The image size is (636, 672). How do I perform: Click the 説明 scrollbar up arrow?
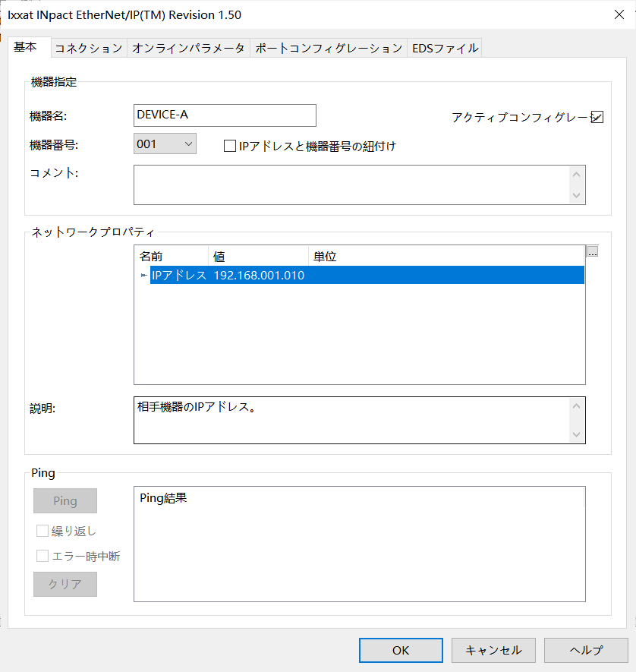point(577,406)
